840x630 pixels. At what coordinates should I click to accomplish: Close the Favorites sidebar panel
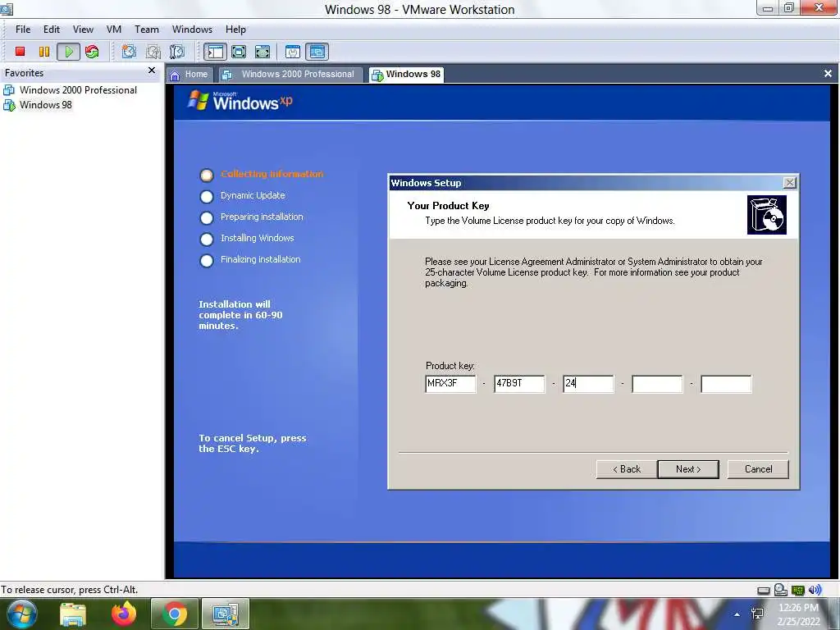[152, 71]
